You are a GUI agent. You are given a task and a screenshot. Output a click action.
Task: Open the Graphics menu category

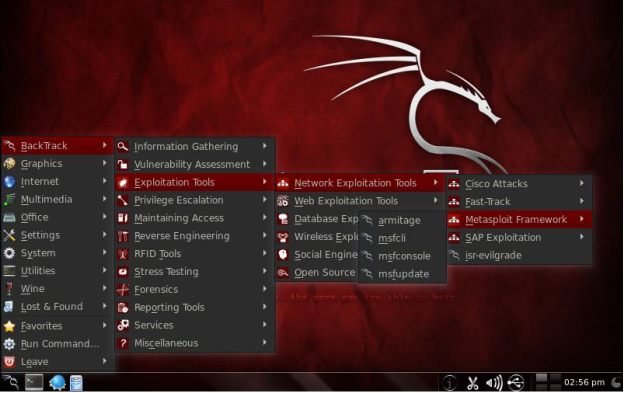pos(57,163)
